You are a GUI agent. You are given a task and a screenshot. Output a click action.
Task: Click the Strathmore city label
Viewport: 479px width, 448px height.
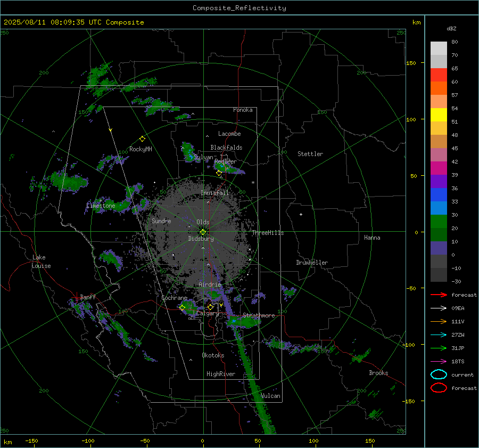[259, 315]
